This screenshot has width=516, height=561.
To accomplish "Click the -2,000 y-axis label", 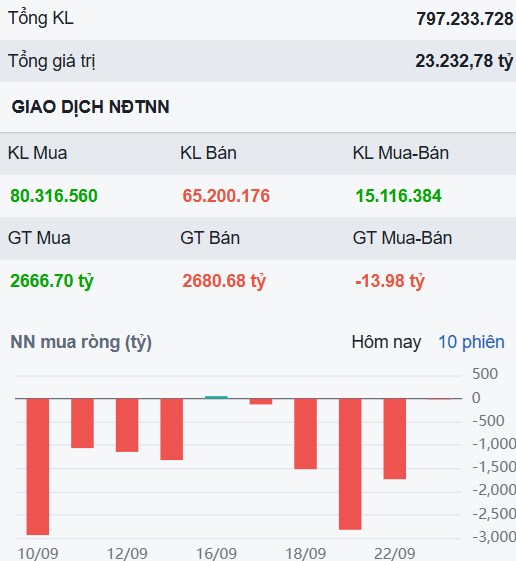I will click(x=494, y=490).
